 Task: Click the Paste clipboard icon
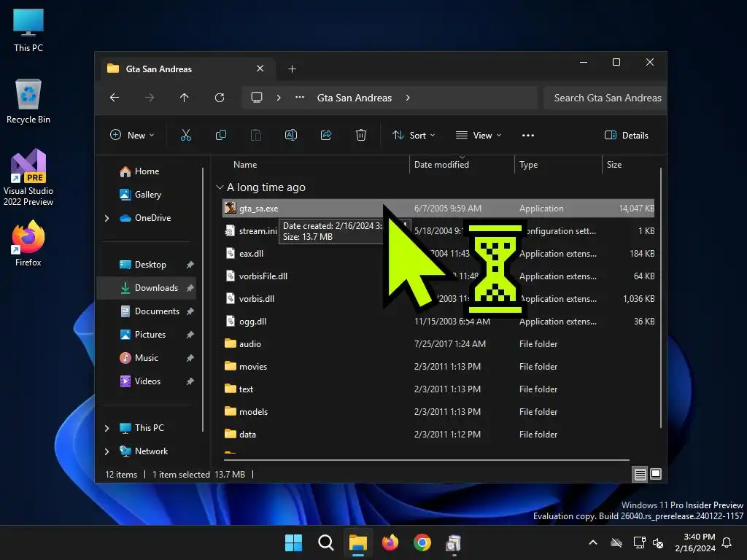point(256,135)
